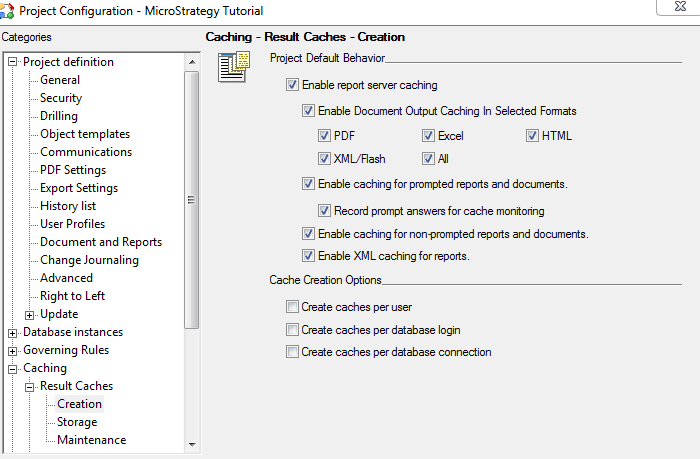
Task: Enable Create caches per database login
Action: pos(292,330)
